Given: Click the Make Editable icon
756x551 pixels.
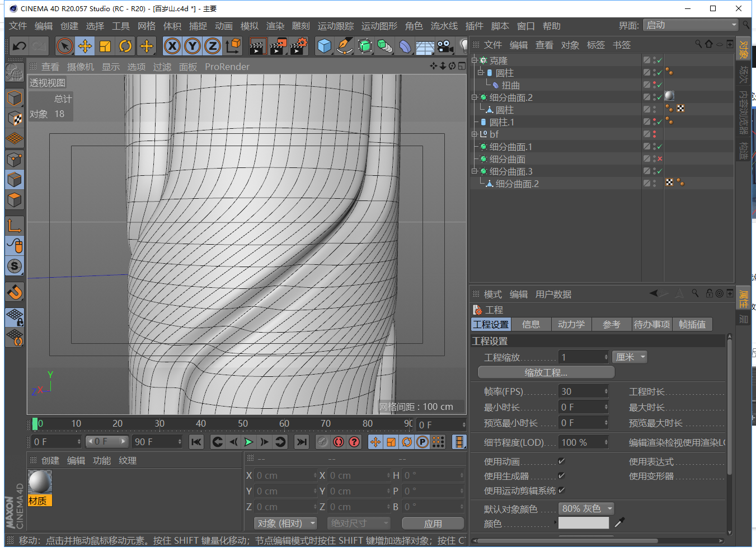Looking at the screenshot, I should [15, 73].
